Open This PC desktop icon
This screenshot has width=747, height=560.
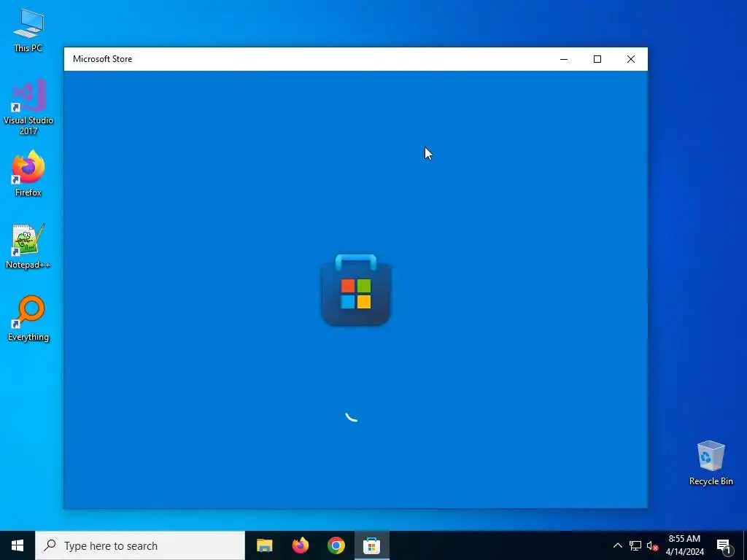point(28,31)
